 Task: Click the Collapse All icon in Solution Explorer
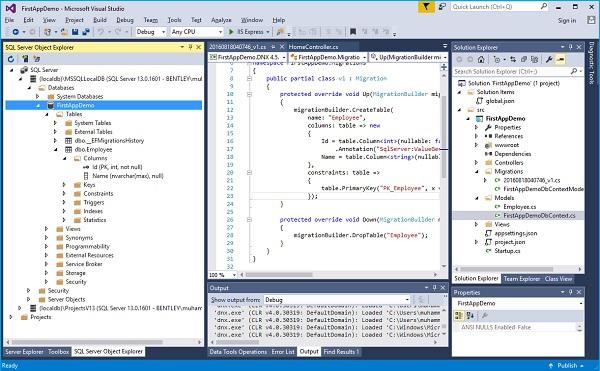[523, 60]
